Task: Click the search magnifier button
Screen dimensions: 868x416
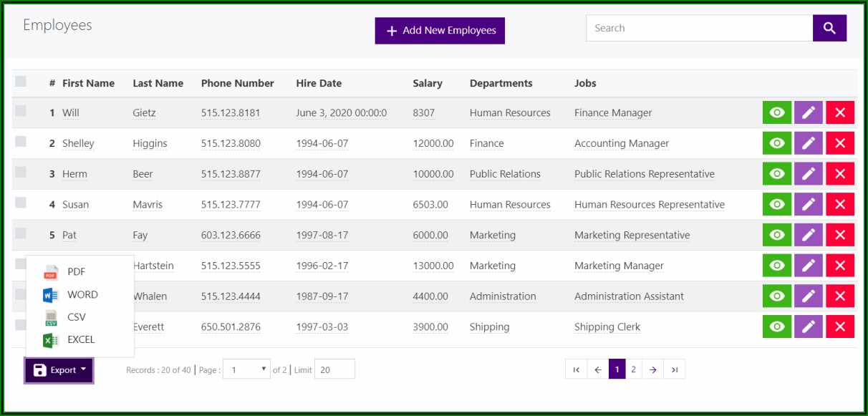Action: click(x=829, y=28)
